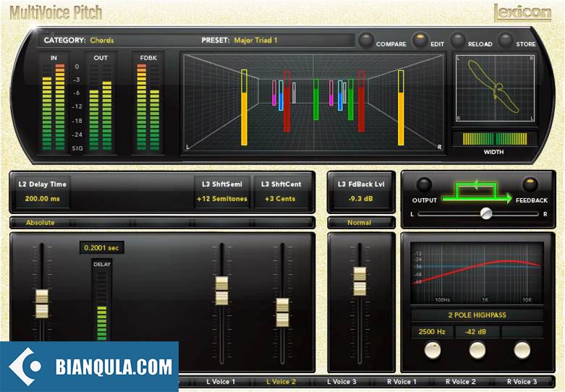Image resolution: width=565 pixels, height=392 pixels.
Task: Click the L3 ShftCent fader handle
Action: click(282, 312)
